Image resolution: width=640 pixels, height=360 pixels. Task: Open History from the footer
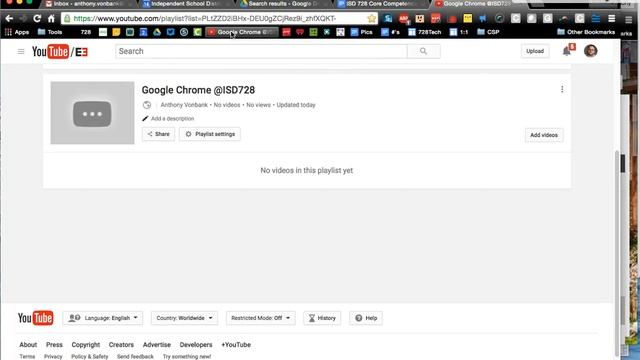pyautogui.click(x=322, y=318)
